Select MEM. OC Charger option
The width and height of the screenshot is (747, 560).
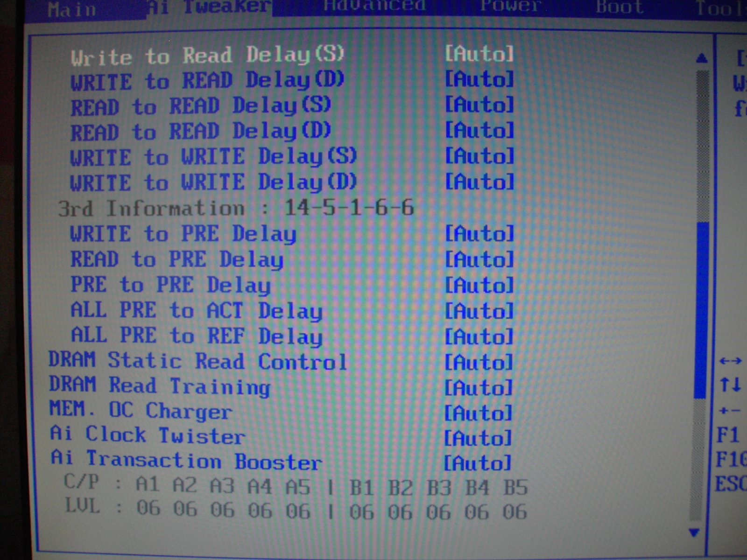pos(141,411)
